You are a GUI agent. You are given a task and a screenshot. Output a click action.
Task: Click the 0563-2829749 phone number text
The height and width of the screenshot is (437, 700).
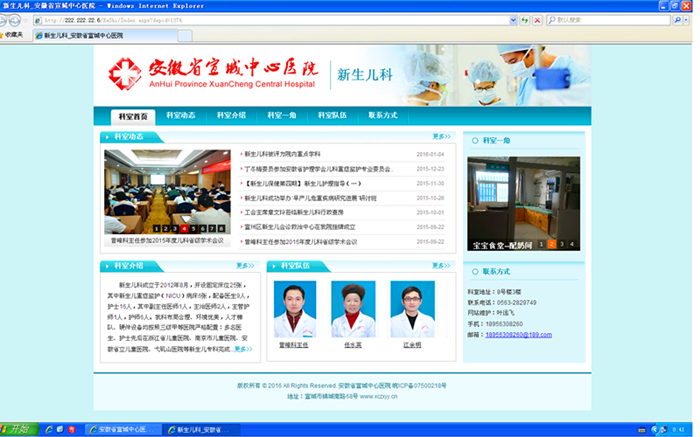[516, 303]
